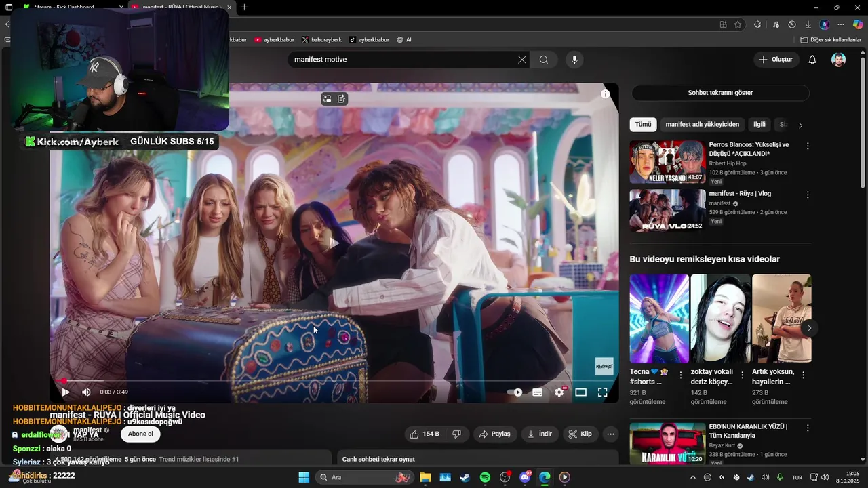Open browser extensions puzzle icon
Image resolution: width=868 pixels, height=488 pixels.
coord(757,24)
